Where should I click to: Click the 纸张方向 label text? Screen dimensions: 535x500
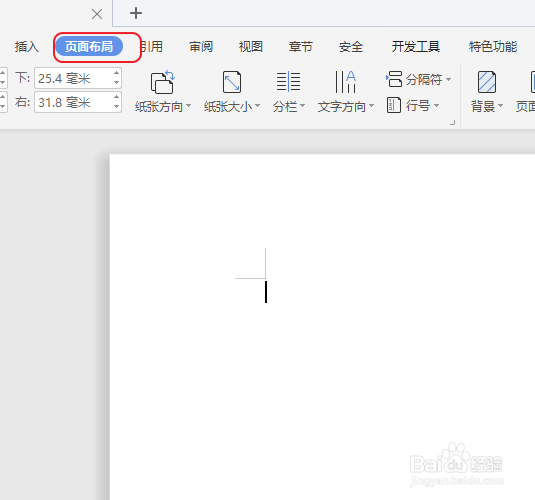coord(159,106)
